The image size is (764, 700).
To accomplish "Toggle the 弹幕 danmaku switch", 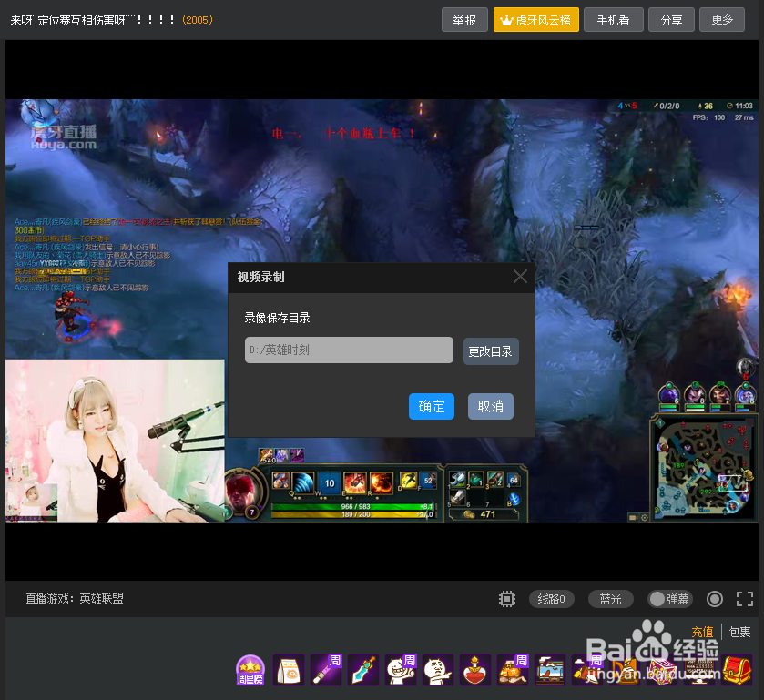I will pyautogui.click(x=670, y=599).
